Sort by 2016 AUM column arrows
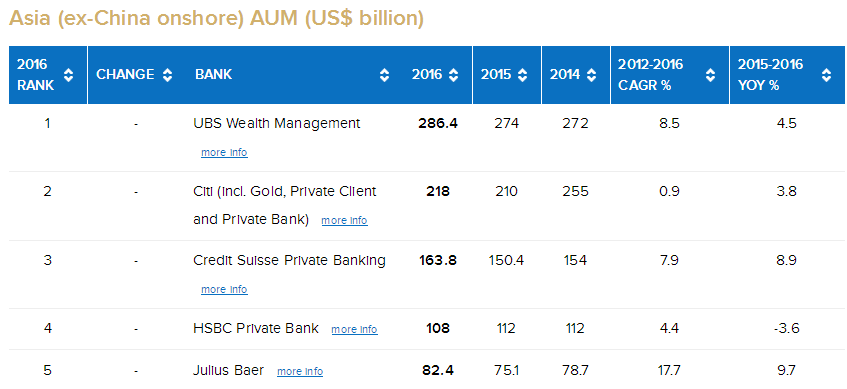Screen dimensions: 847x389 click(453, 75)
